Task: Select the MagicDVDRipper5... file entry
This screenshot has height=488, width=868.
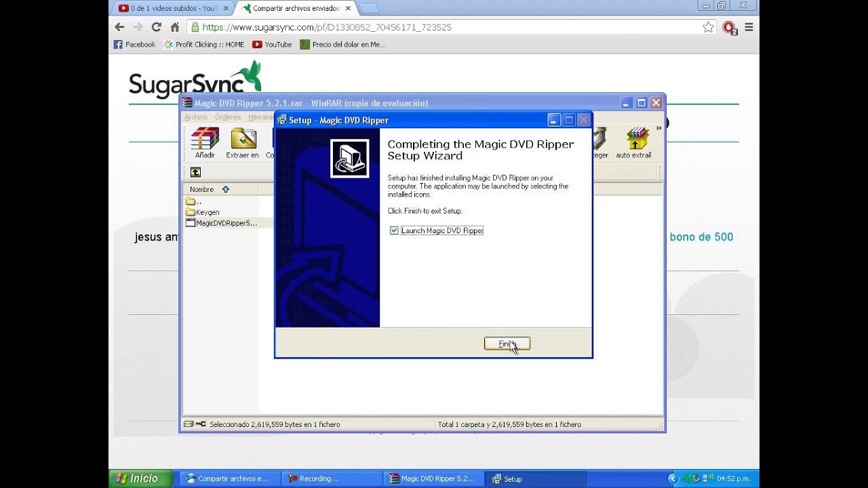Action: click(222, 222)
